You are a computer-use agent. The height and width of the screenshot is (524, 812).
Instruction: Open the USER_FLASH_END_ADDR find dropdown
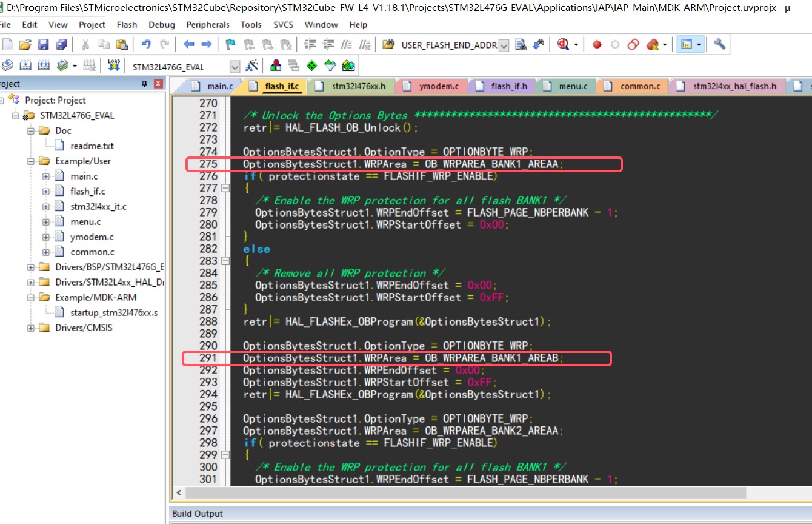tap(504, 45)
